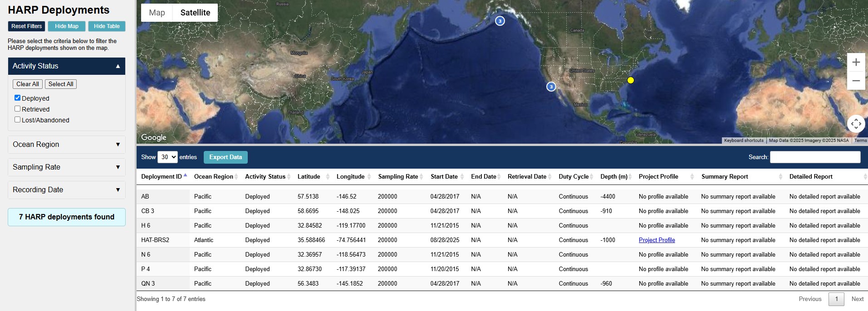Image resolution: width=868 pixels, height=311 pixels.
Task: Click the N 6 deployment ID cell
Action: click(x=163, y=255)
